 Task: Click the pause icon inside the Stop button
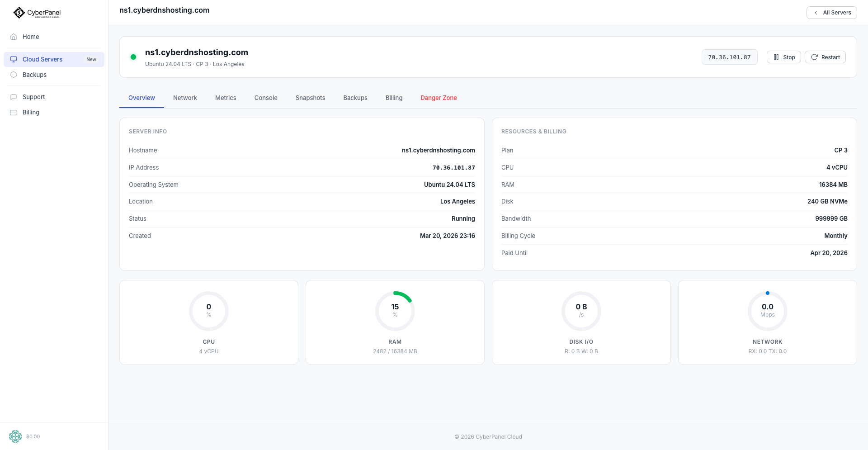pyautogui.click(x=776, y=57)
